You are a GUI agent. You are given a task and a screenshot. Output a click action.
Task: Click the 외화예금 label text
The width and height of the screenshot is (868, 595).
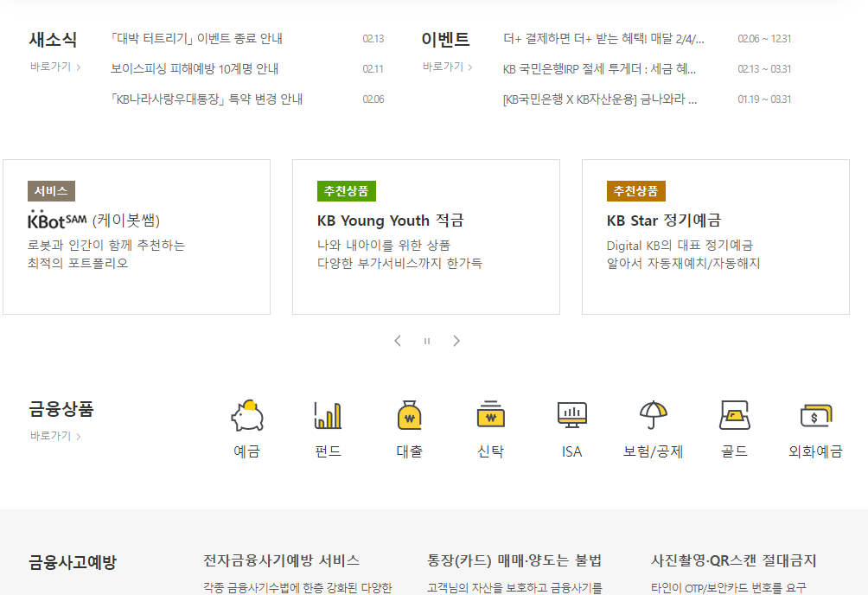click(x=816, y=451)
